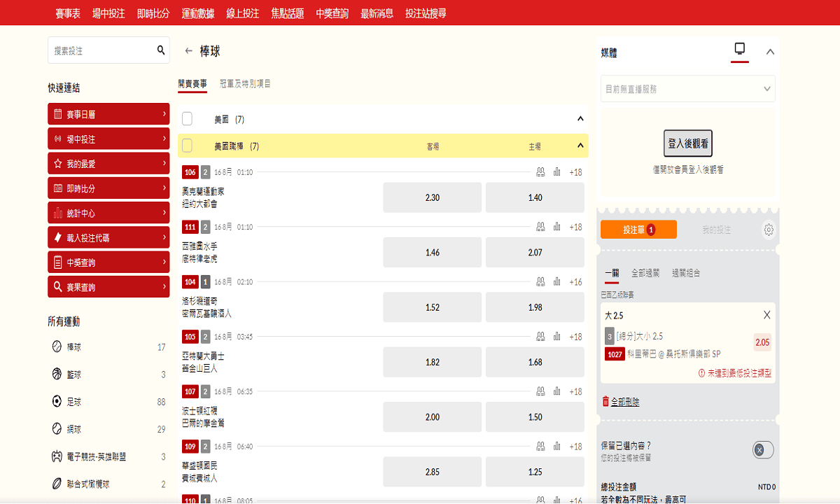
Task: Open head-to-head icon for match 111
Action: (540, 227)
